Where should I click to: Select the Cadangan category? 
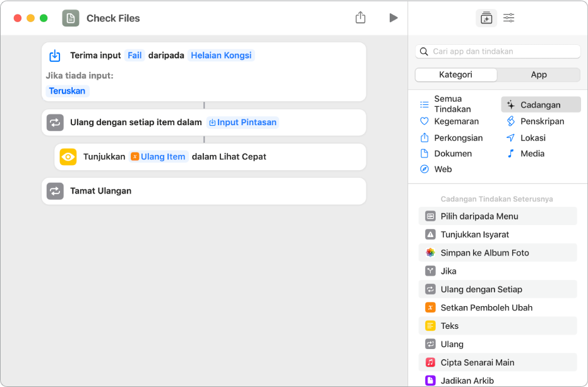point(540,105)
